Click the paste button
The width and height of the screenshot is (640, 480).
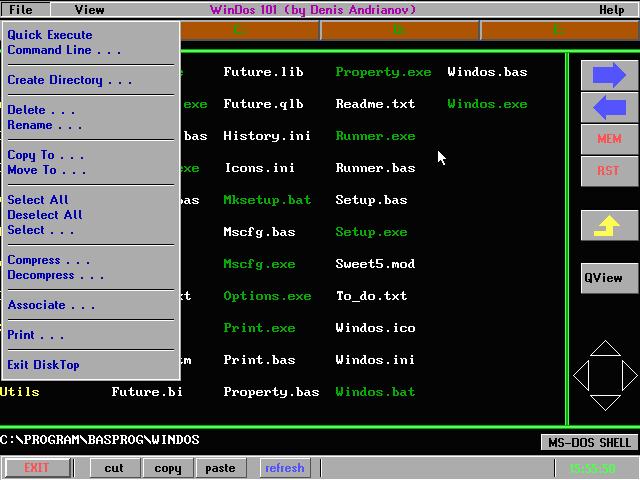(220, 468)
